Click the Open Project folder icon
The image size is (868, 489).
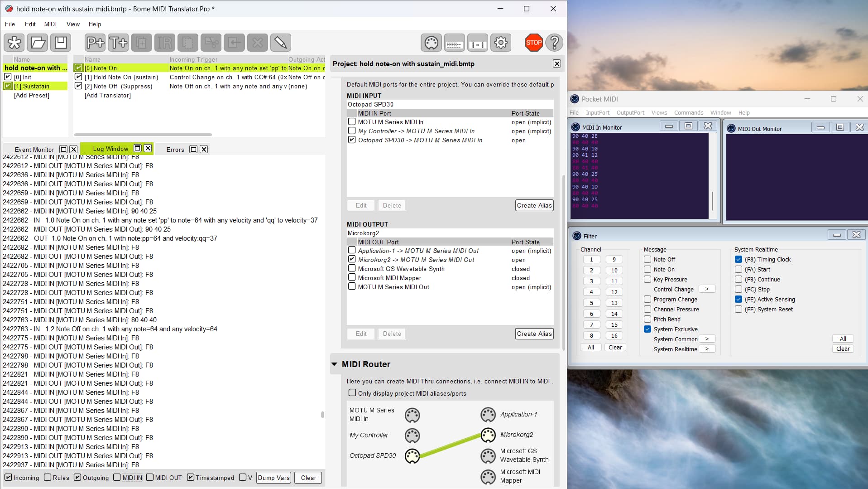tap(38, 43)
